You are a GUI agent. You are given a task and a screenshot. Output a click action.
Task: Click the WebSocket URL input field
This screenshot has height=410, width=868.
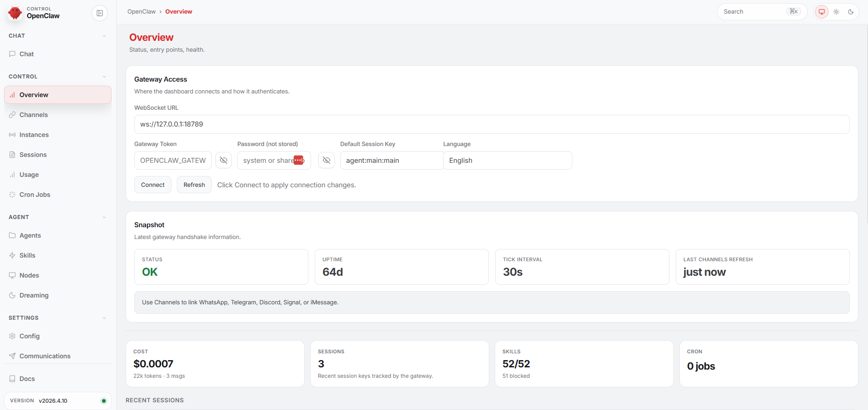click(x=492, y=124)
